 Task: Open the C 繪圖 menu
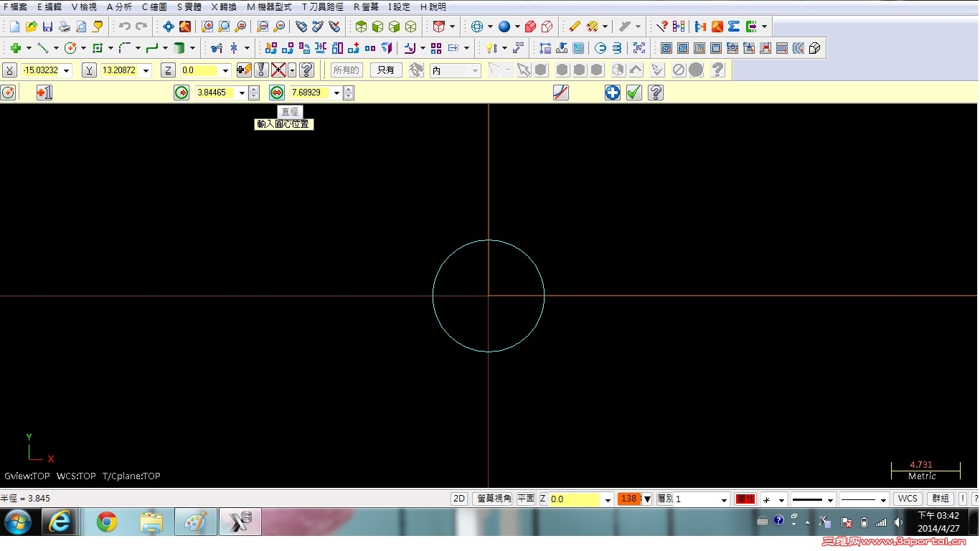pos(154,6)
